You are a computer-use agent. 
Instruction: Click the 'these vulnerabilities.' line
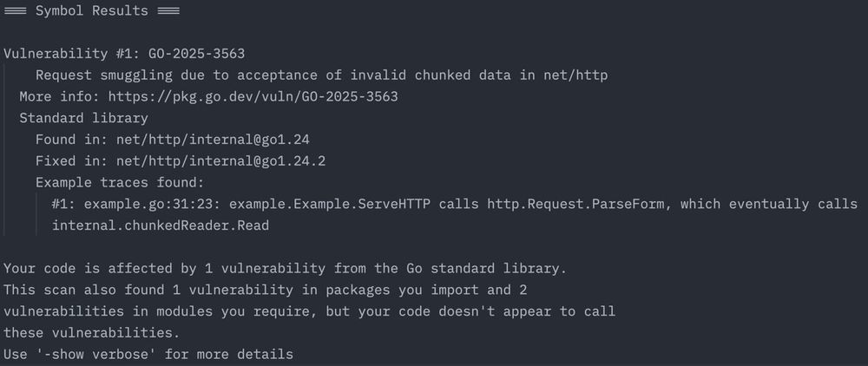[x=87, y=332]
